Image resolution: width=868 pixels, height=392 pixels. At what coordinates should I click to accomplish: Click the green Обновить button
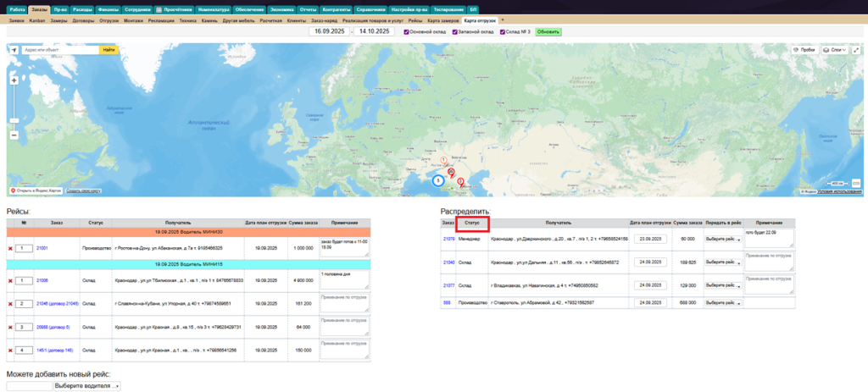tap(548, 31)
